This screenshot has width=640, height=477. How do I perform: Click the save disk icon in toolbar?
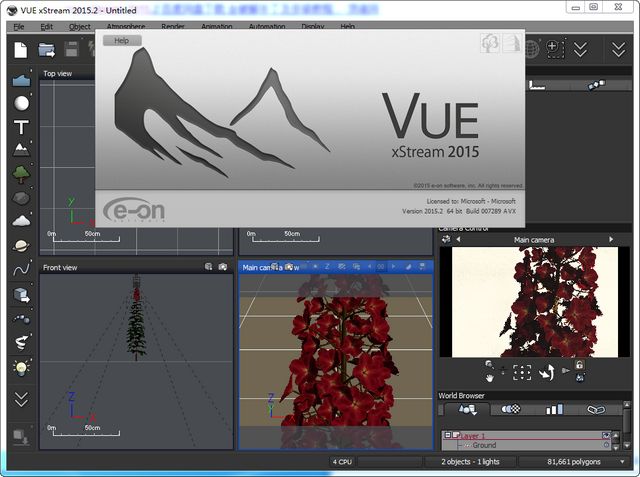[x=71, y=49]
